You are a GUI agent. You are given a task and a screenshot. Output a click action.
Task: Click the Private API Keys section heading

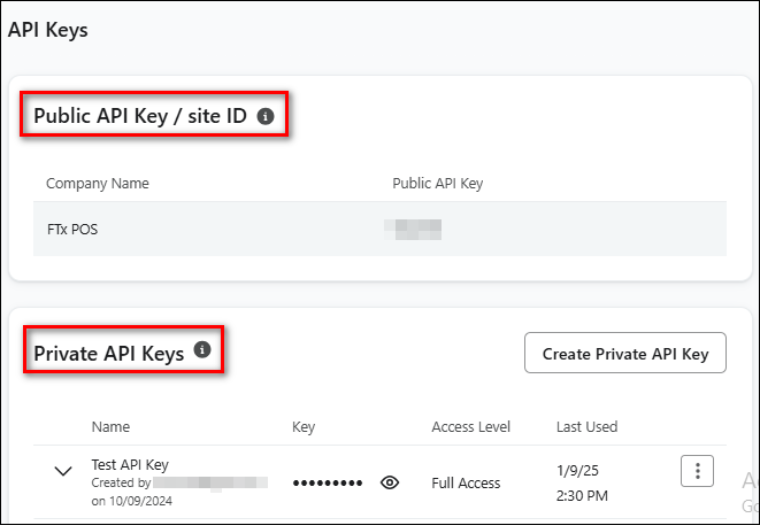pyautogui.click(x=109, y=353)
